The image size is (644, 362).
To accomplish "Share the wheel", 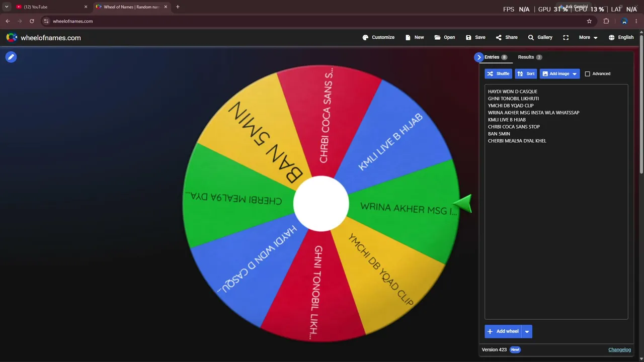I will click(x=507, y=37).
